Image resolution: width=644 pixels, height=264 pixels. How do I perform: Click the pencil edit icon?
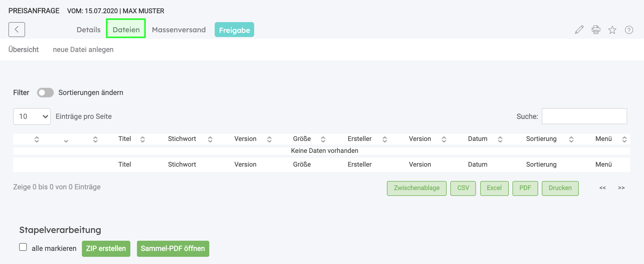pyautogui.click(x=579, y=30)
